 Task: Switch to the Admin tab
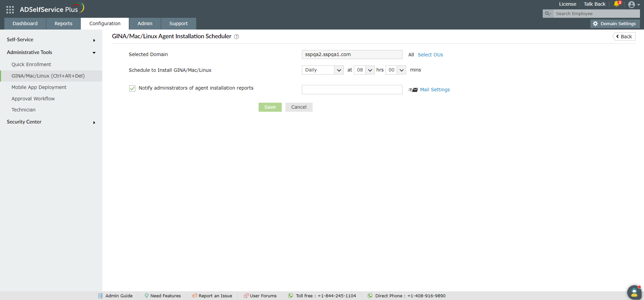[x=145, y=23]
